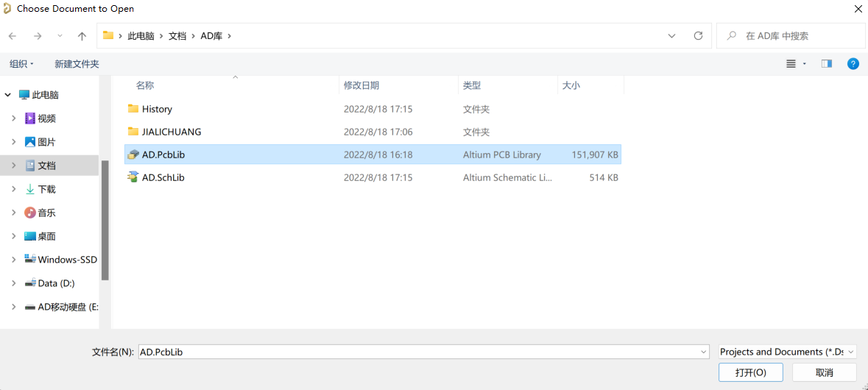Open address bar history dropdown
Viewport: 868px width, 390px height.
[x=671, y=36]
